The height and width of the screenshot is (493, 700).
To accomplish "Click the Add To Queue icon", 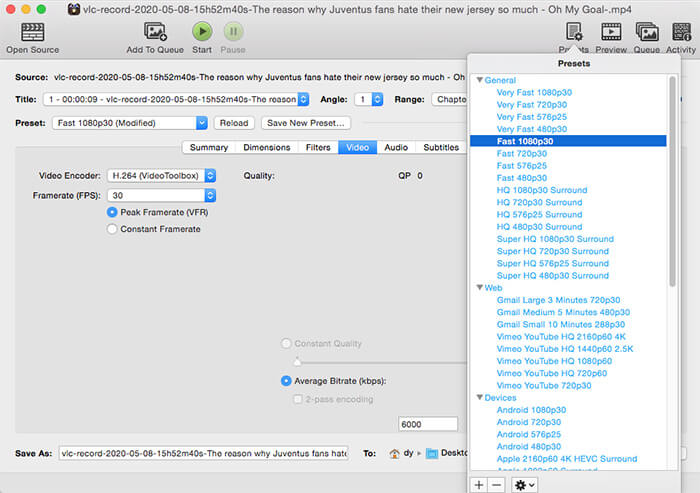I will (x=155, y=32).
